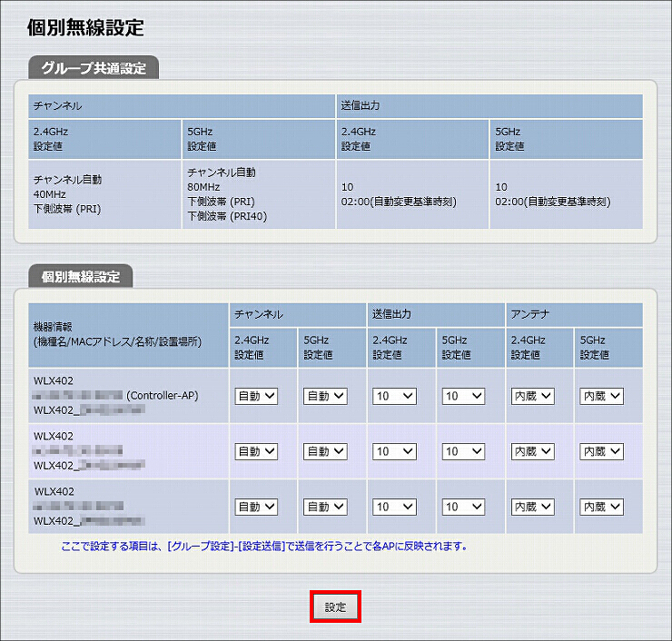Open Controller-AP 5GHz transmit power dropdown

[x=463, y=396]
